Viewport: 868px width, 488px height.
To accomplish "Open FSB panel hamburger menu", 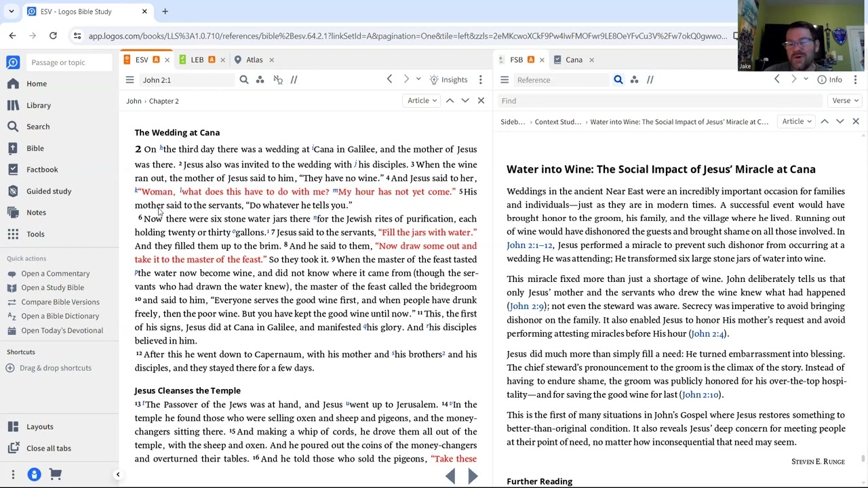I will [505, 80].
